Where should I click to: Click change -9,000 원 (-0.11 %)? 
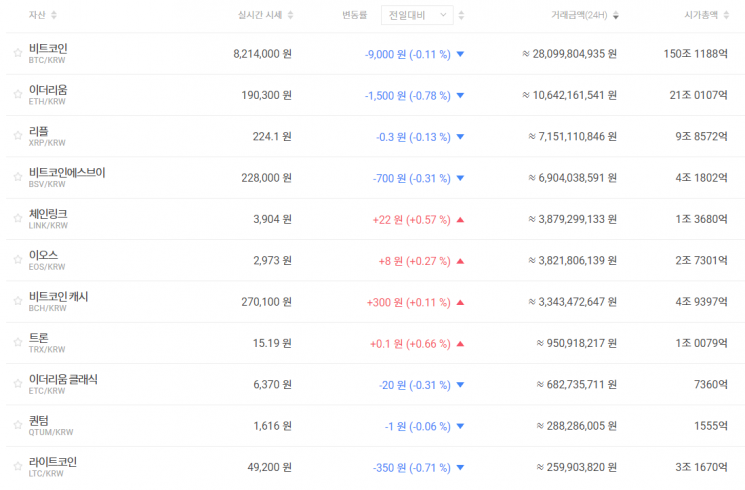tap(408, 54)
